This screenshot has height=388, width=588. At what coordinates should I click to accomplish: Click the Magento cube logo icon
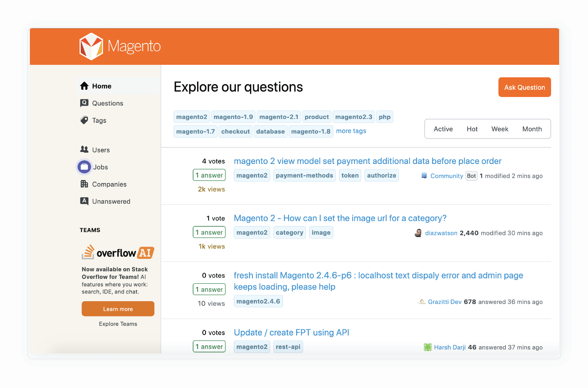[x=91, y=46]
